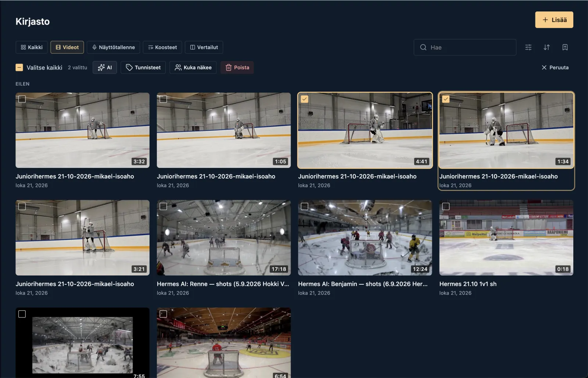588x378 pixels.
Task: Click the 3:32 duration badge
Action: 139,162
